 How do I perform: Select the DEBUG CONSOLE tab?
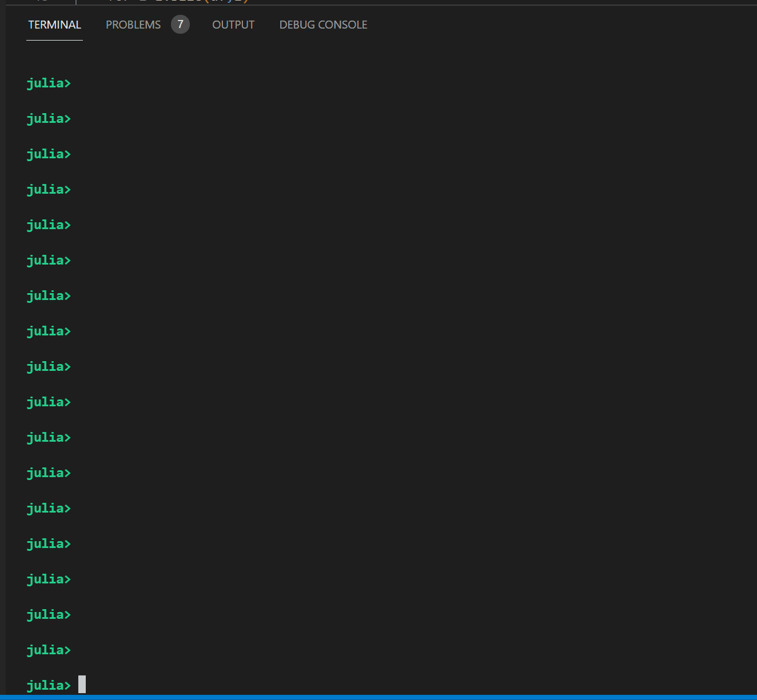click(x=323, y=25)
